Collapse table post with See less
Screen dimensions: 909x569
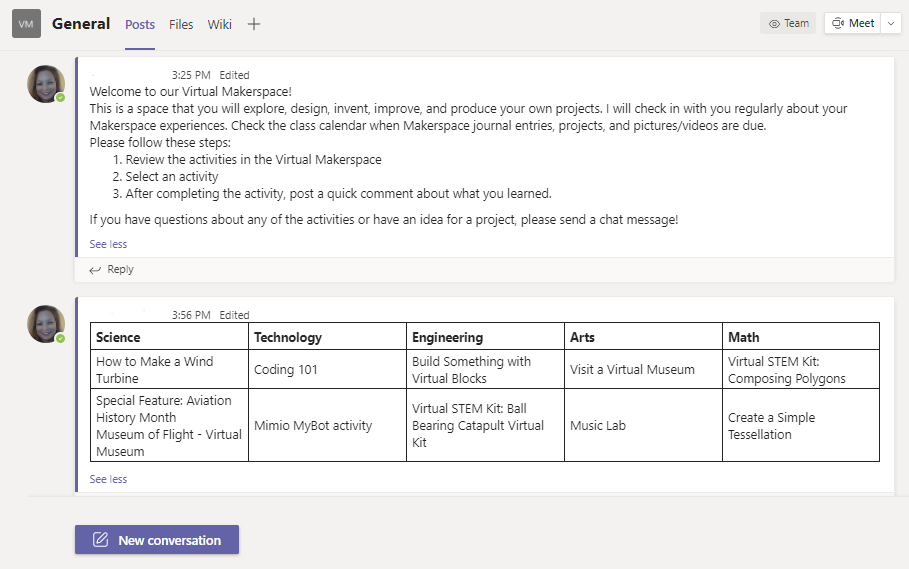pos(108,479)
